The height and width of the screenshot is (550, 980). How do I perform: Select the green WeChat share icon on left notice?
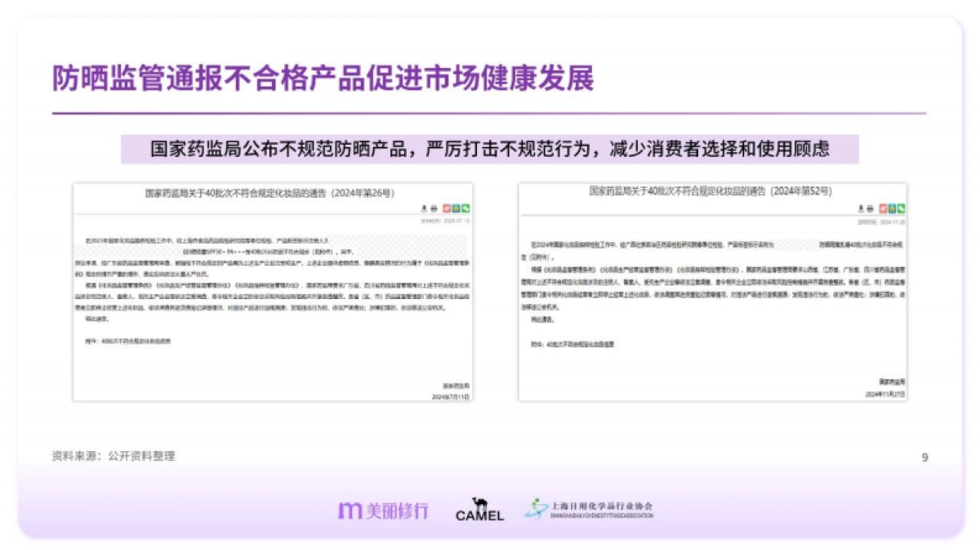465,208
